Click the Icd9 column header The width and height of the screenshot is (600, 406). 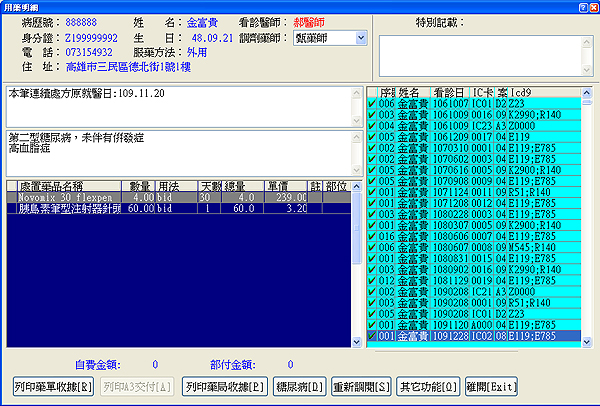tap(520, 91)
